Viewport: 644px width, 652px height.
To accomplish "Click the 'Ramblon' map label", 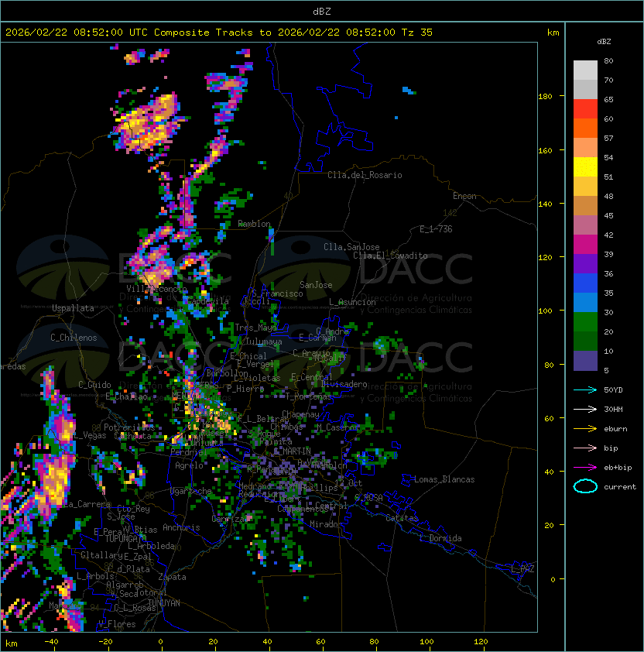I will pyautogui.click(x=254, y=224).
